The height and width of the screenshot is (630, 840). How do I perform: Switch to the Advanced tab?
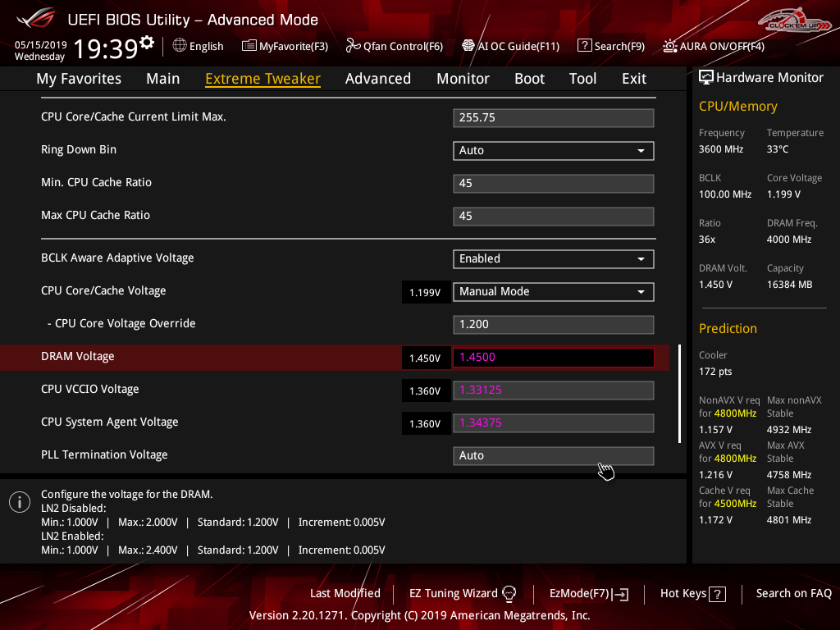pyautogui.click(x=377, y=79)
